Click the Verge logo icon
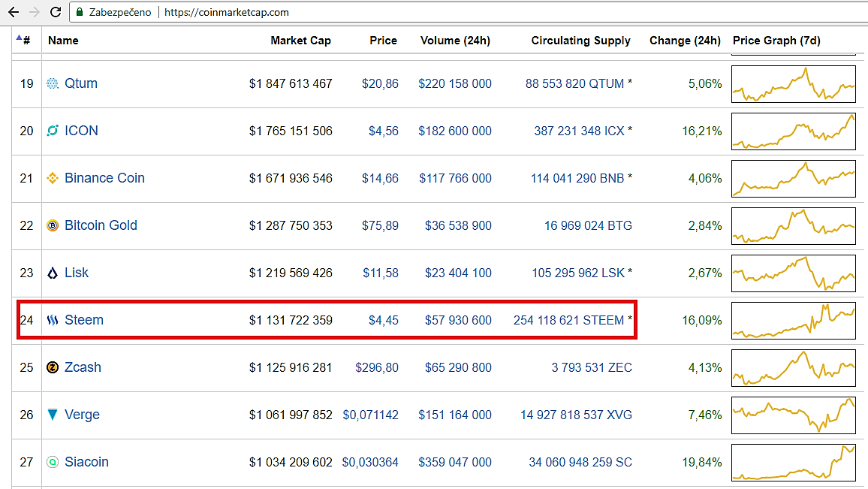Image resolution: width=868 pixels, height=489 pixels. point(53,414)
